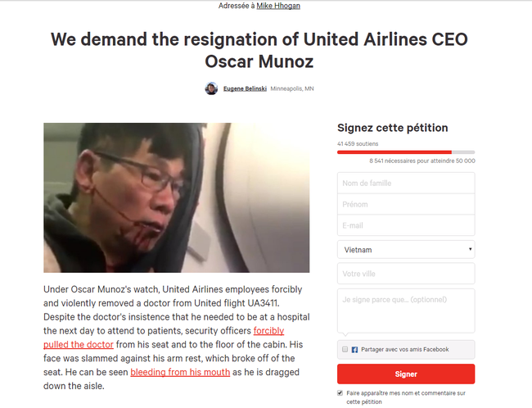The width and height of the screenshot is (532, 408).
Task: Click the Nom de famille field
Action: (406, 182)
